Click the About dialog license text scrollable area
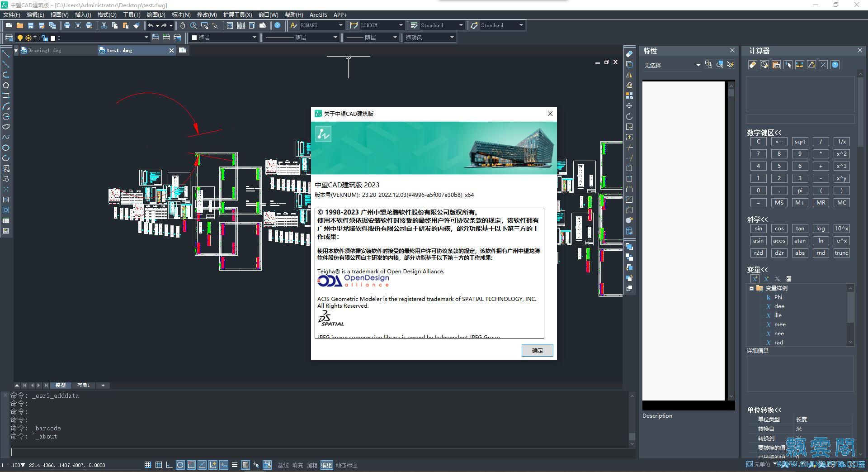The width and height of the screenshot is (868, 472). 429,273
